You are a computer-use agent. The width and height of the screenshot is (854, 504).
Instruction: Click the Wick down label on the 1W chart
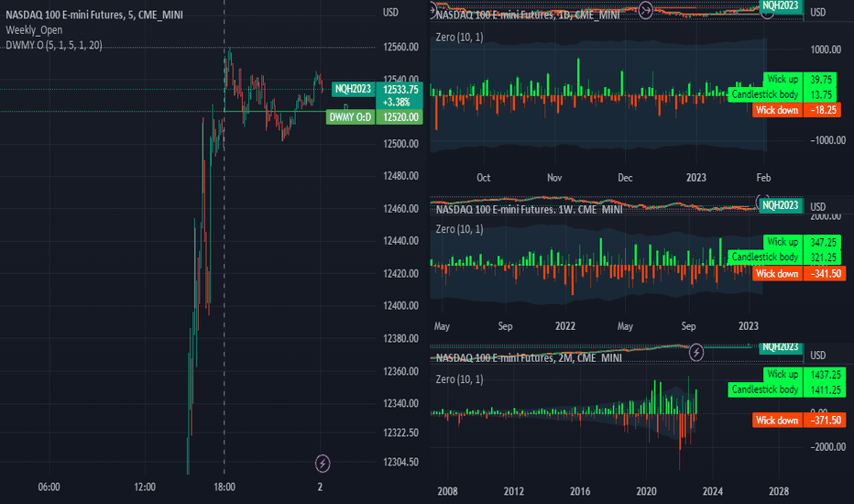777,273
